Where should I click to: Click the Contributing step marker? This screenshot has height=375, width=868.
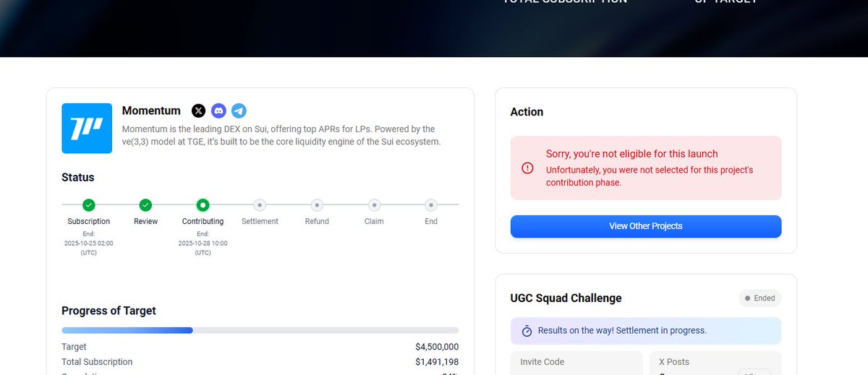[203, 205]
